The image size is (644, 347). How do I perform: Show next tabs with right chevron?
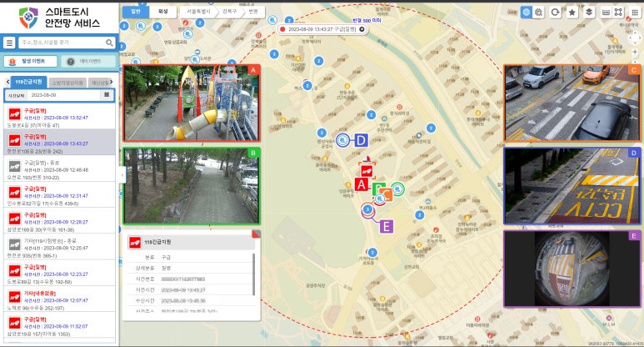111,83
